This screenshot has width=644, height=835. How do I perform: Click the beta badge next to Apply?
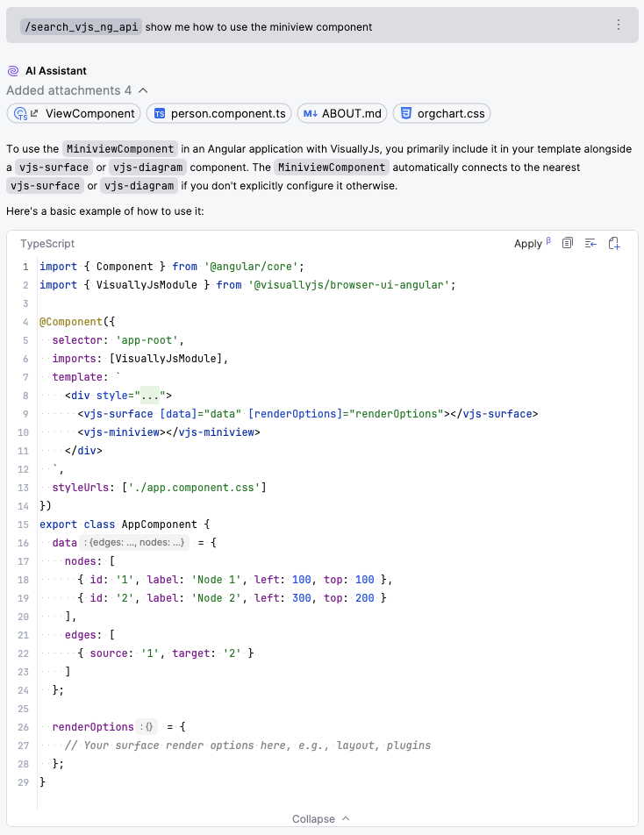(548, 240)
